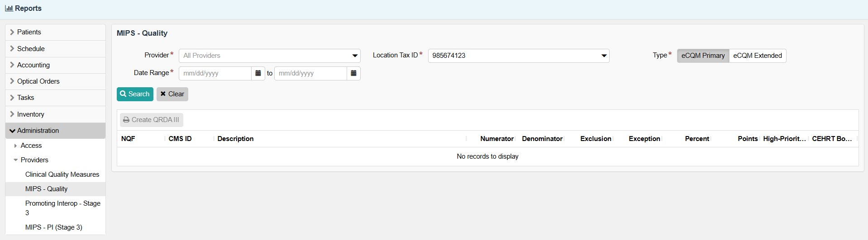Click the Search button
The height and width of the screenshot is (240, 868).
pos(135,94)
